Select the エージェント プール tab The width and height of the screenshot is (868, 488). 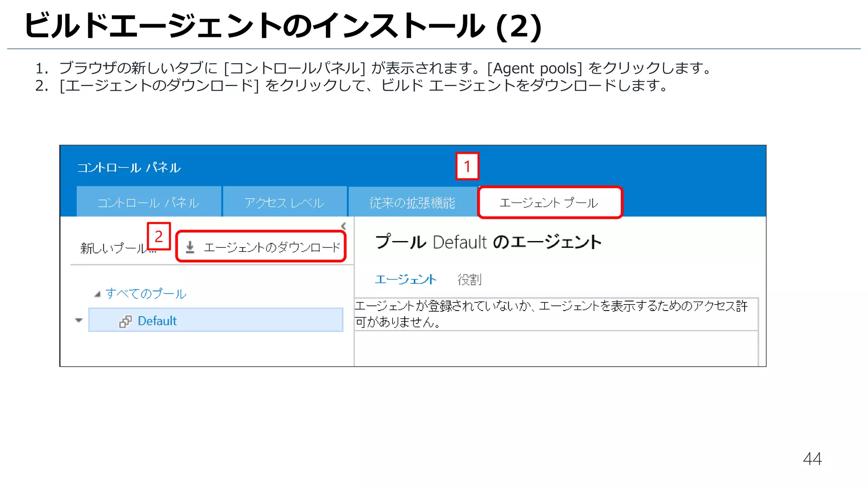pyautogui.click(x=550, y=202)
